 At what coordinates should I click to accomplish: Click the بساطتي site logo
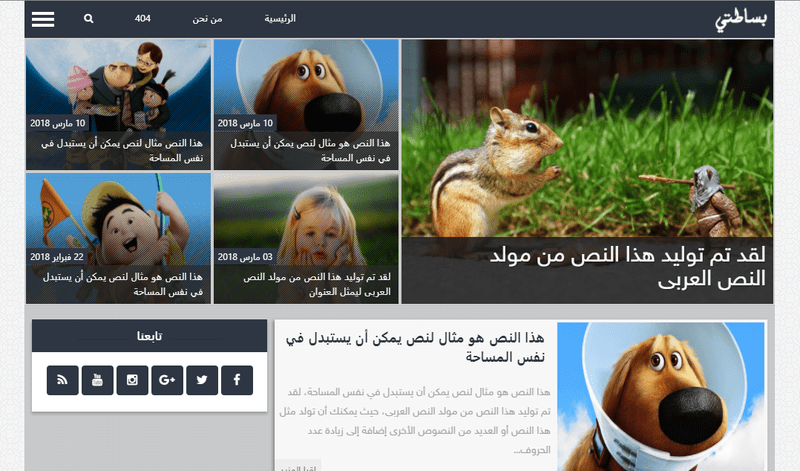[740, 20]
